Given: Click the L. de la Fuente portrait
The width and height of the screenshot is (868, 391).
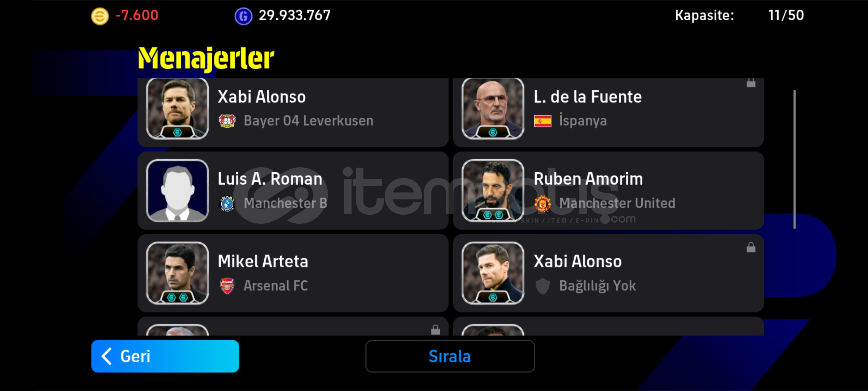Looking at the screenshot, I should (x=493, y=109).
